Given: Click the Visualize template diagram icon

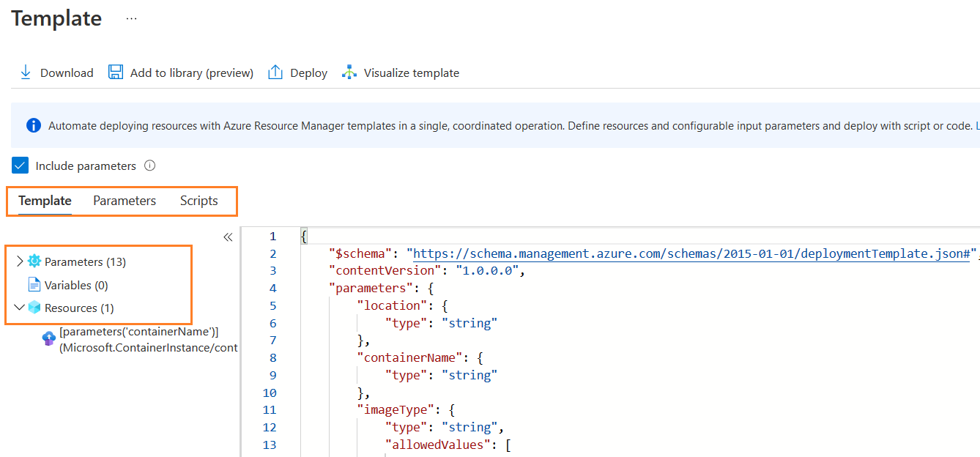Looking at the screenshot, I should 349,73.
